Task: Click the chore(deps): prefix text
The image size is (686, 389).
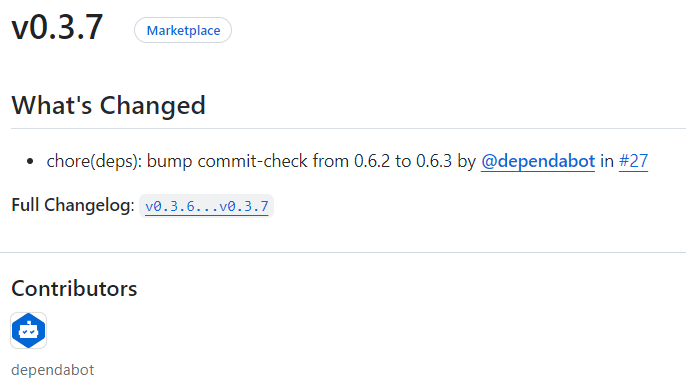Action: (94, 161)
